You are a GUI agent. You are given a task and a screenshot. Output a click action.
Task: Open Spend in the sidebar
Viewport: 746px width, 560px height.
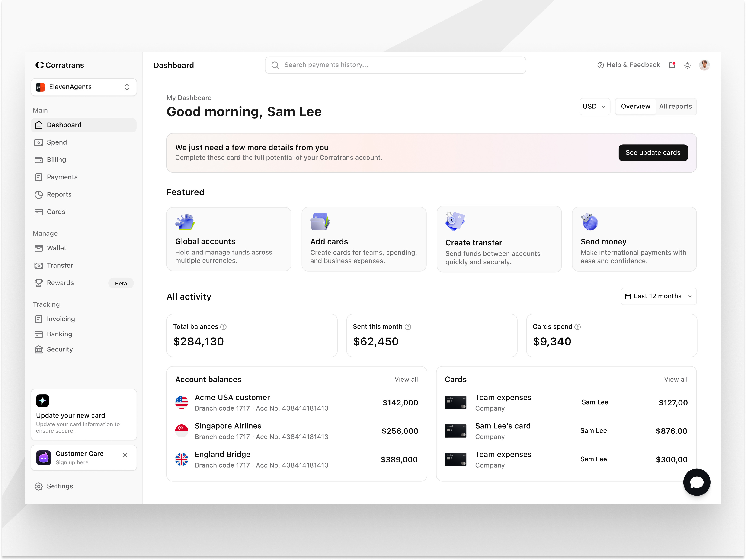[x=84, y=142]
